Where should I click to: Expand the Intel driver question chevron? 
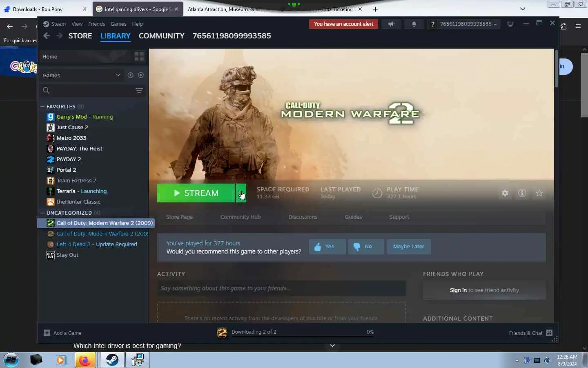[332, 346]
